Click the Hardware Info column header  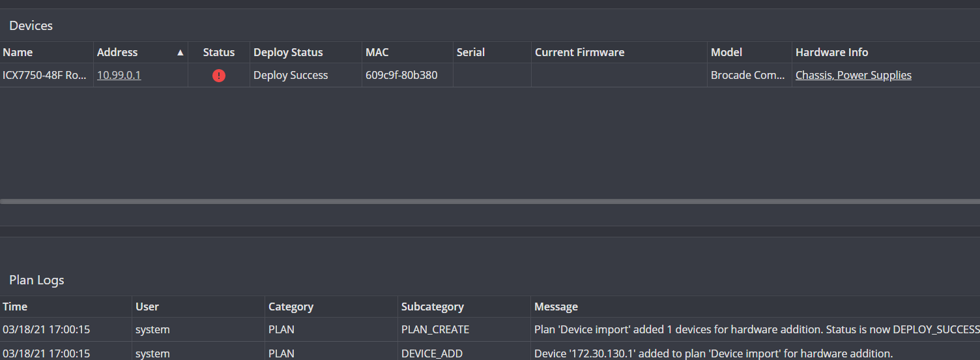click(831, 53)
